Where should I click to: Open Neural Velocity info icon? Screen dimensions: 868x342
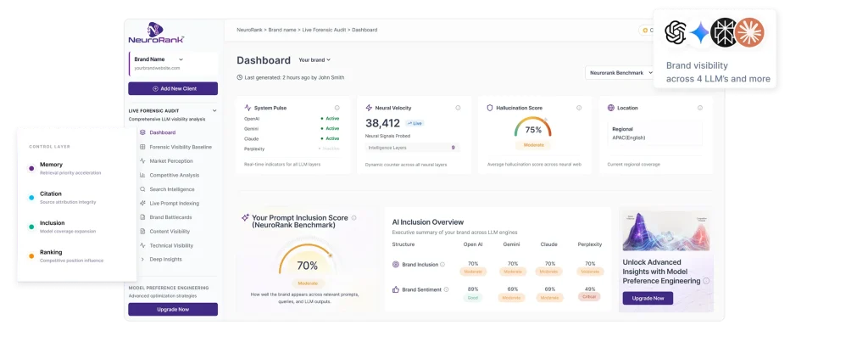pyautogui.click(x=458, y=108)
